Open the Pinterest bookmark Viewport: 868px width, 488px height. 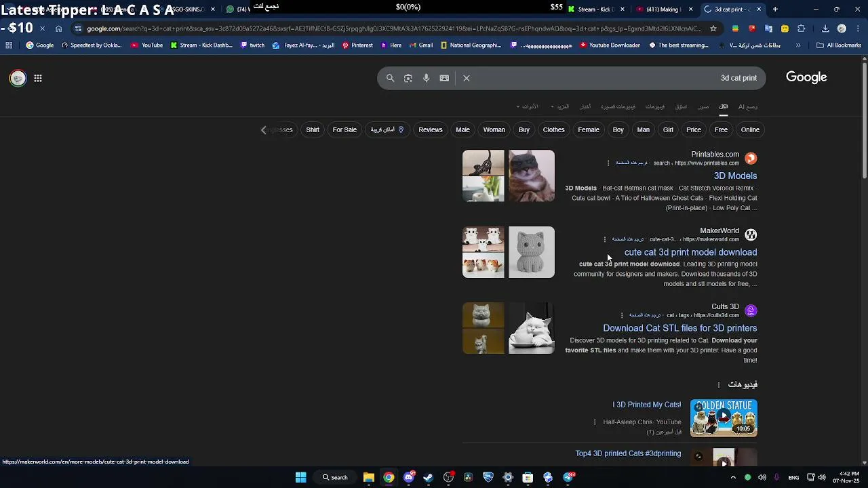[x=357, y=45]
